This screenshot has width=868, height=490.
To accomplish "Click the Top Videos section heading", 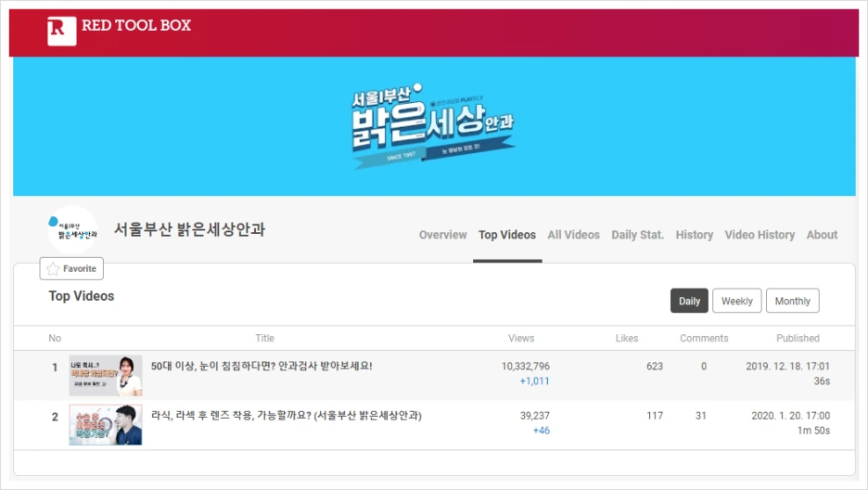I will pos(82,296).
